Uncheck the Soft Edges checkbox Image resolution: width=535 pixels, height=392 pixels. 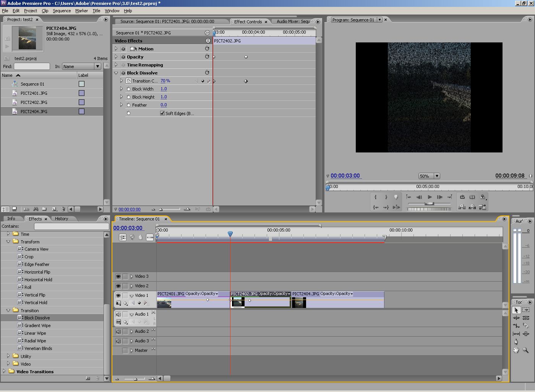pyautogui.click(x=162, y=113)
